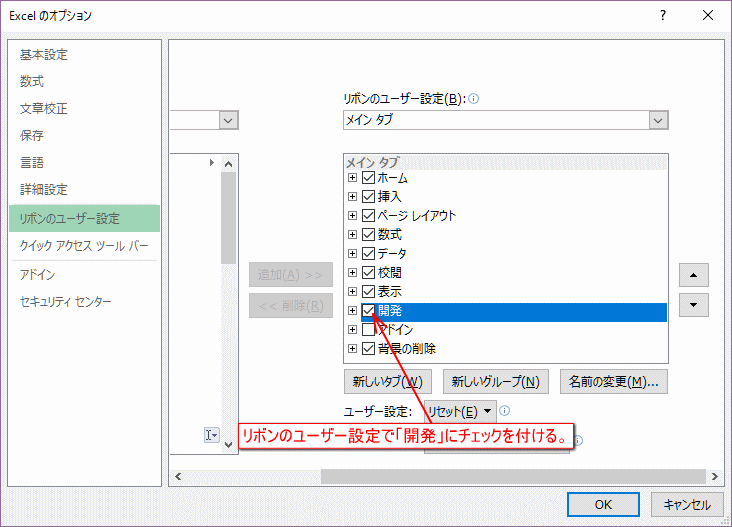Toggle the 校閲 tab checkbox
Screen dimensions: 732x527
[368, 272]
